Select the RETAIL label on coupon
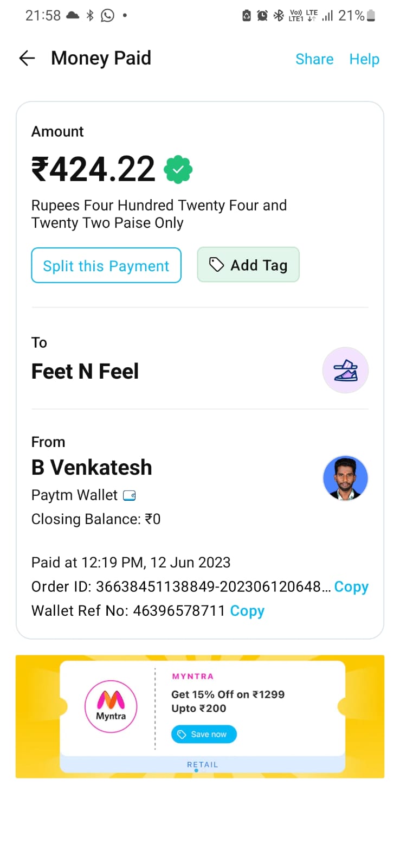The width and height of the screenshot is (400, 868). pyautogui.click(x=202, y=764)
